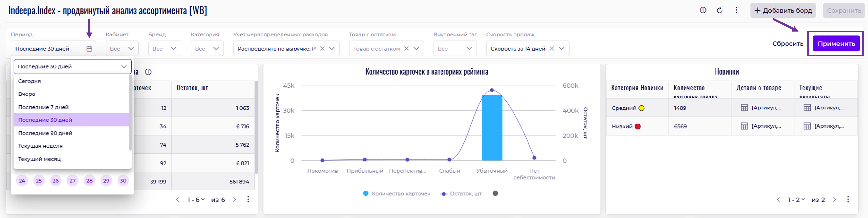Click the calendar icon in the Период field
The width and height of the screenshot is (868, 218).
[x=89, y=49]
